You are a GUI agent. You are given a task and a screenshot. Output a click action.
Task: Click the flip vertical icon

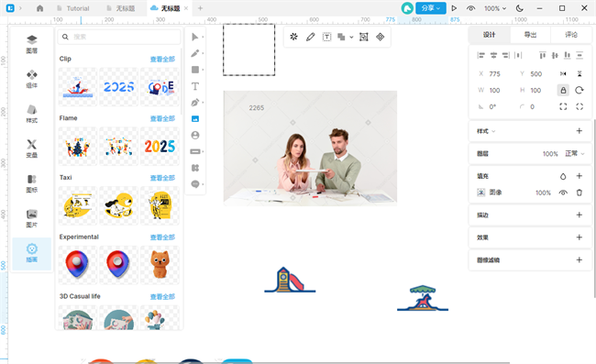579,73
